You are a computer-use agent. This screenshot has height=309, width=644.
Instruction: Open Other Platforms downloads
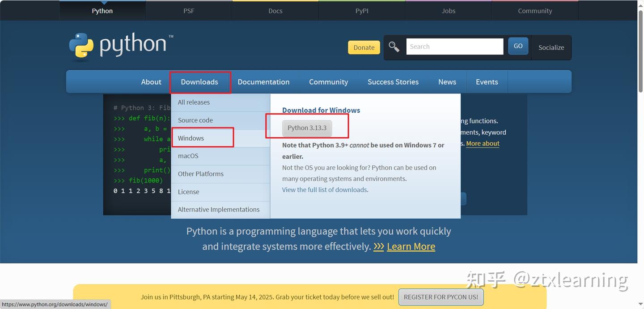coord(200,174)
